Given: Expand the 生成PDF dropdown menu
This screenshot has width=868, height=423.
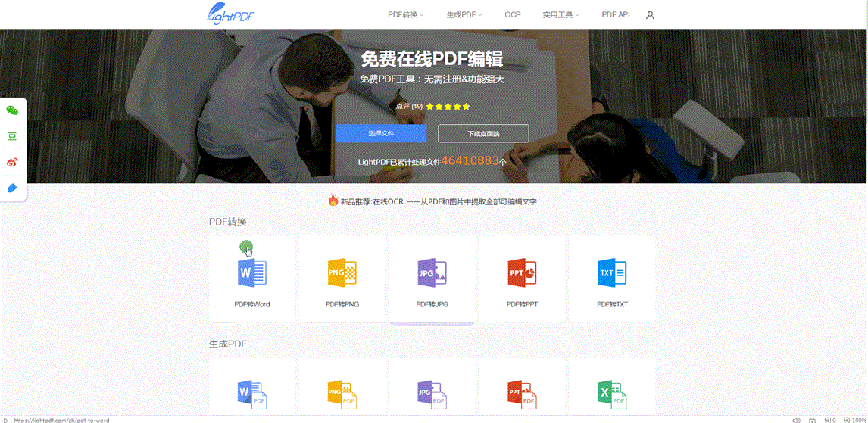Looking at the screenshot, I should pos(465,14).
